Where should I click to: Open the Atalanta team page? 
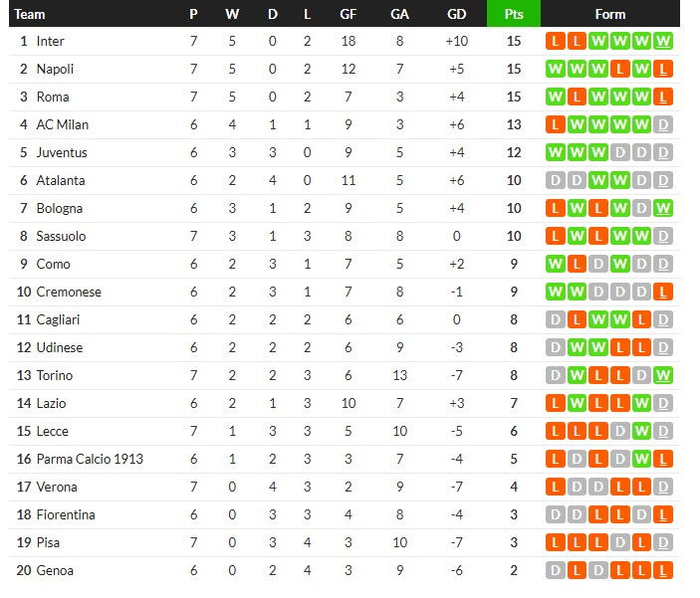(61, 180)
